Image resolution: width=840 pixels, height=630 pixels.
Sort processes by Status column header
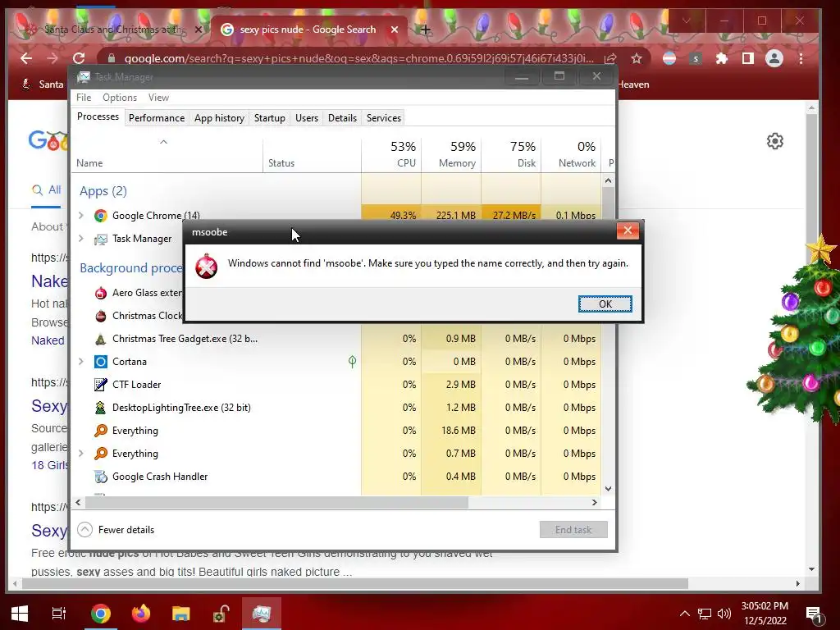click(x=312, y=154)
